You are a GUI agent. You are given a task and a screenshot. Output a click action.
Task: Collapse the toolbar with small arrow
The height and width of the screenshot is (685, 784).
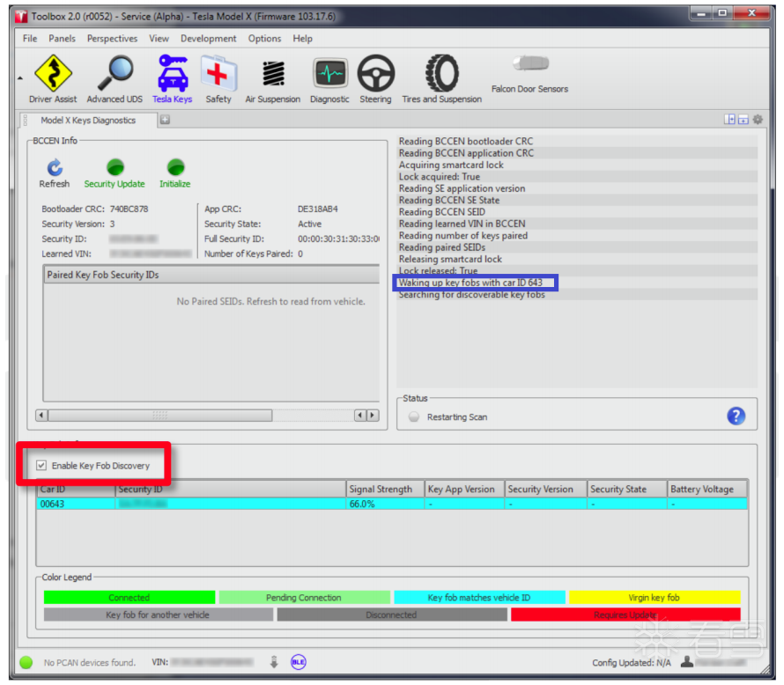tap(20, 78)
